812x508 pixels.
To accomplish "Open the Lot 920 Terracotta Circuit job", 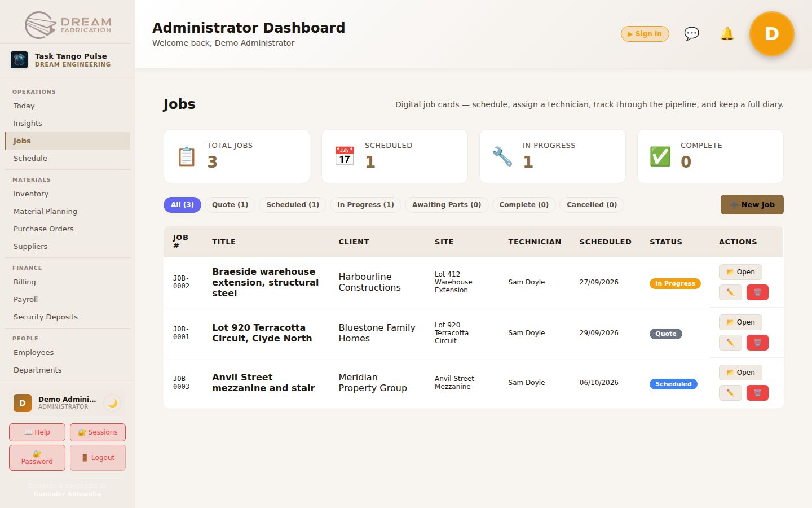I will 740,322.
